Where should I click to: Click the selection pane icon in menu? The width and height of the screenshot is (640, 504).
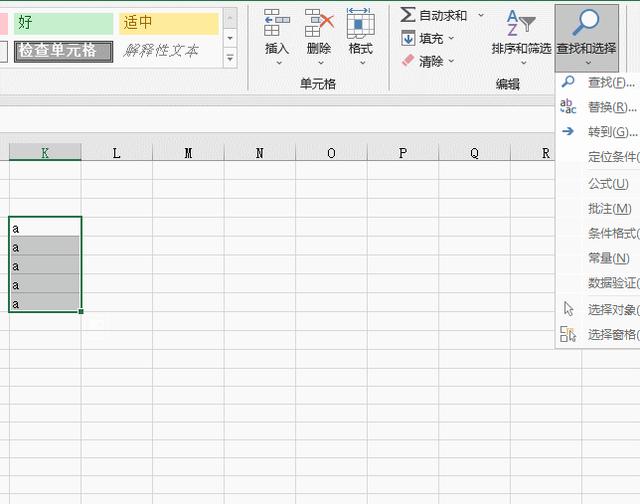click(568, 334)
